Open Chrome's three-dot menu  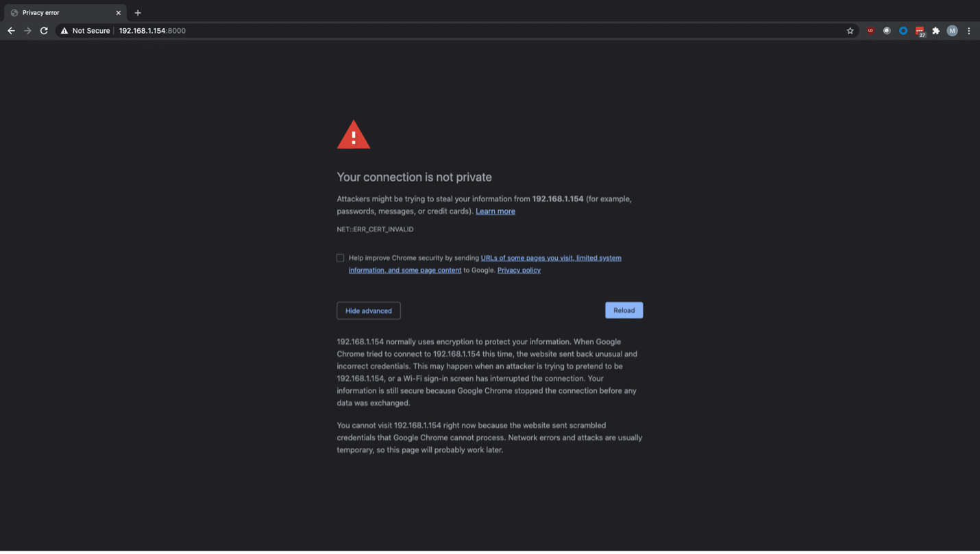[969, 31]
